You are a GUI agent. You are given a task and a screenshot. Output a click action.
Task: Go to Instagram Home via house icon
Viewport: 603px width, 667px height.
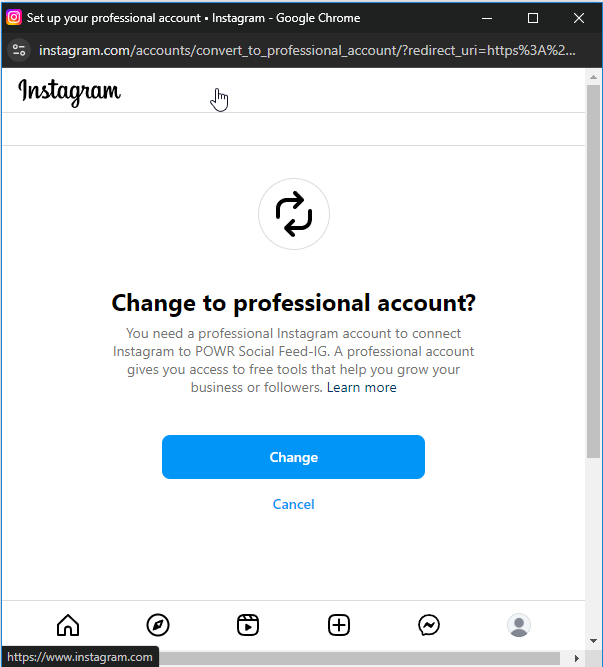coord(68,625)
